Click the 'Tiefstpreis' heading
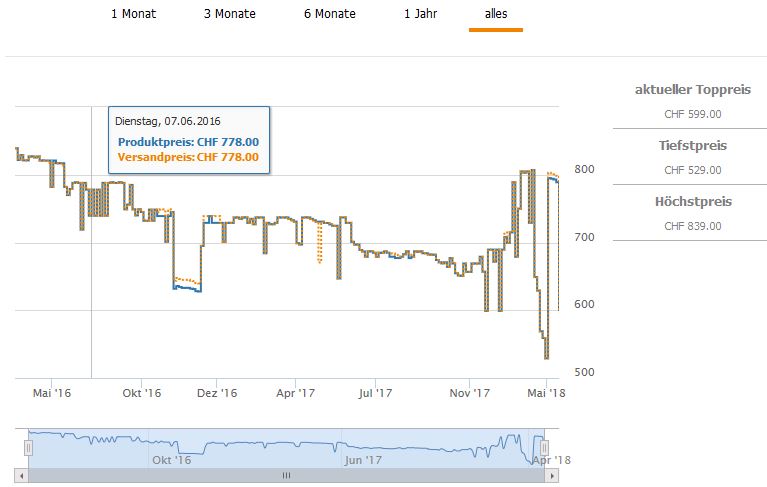 point(692,146)
